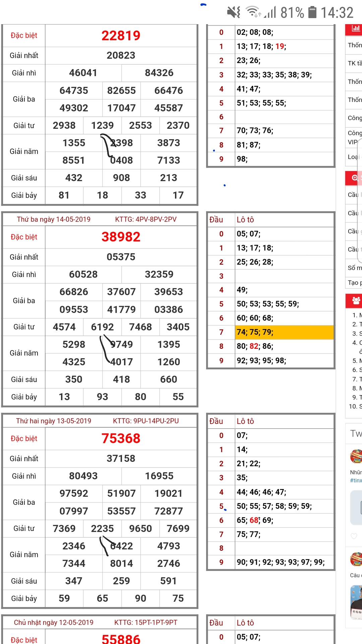Select the header 'Chủ nhật ngày 12-05-2019'
362x644 pixels.
54,623
